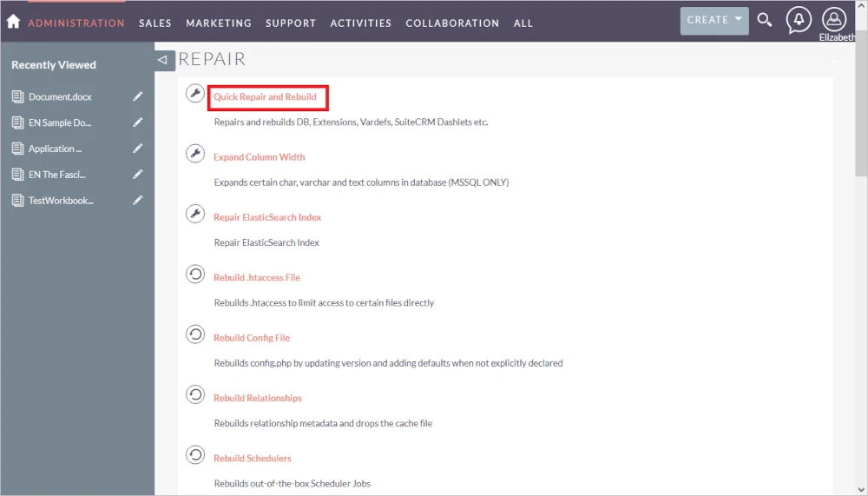Viewport: 868px width, 496px height.
Task: Click wrench icon beside Quick Repair and Rebuild
Action: point(194,93)
